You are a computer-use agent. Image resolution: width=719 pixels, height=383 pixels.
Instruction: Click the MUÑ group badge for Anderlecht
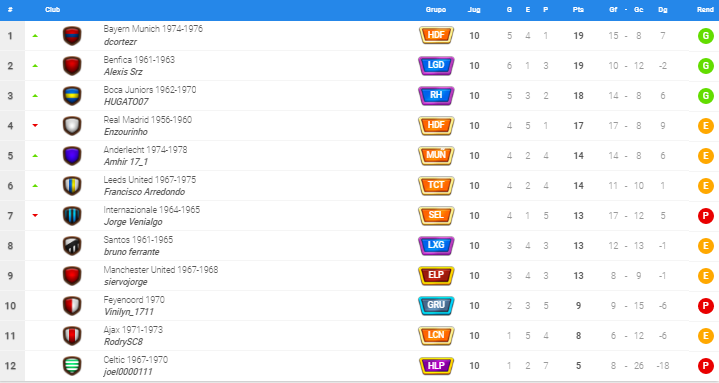coord(436,155)
